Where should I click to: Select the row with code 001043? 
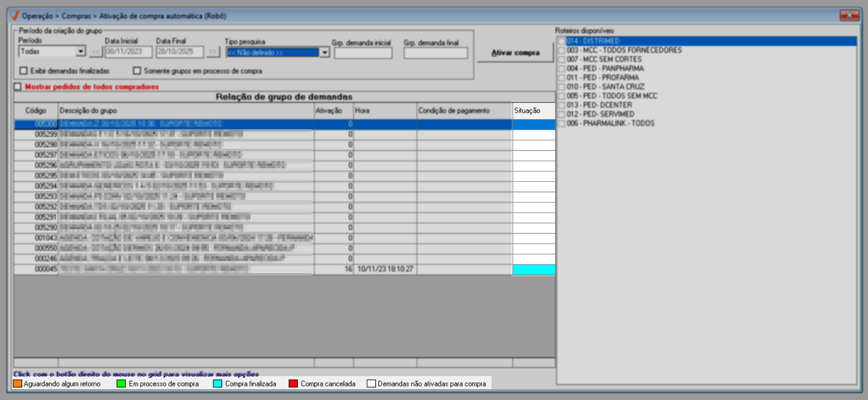[x=285, y=238]
